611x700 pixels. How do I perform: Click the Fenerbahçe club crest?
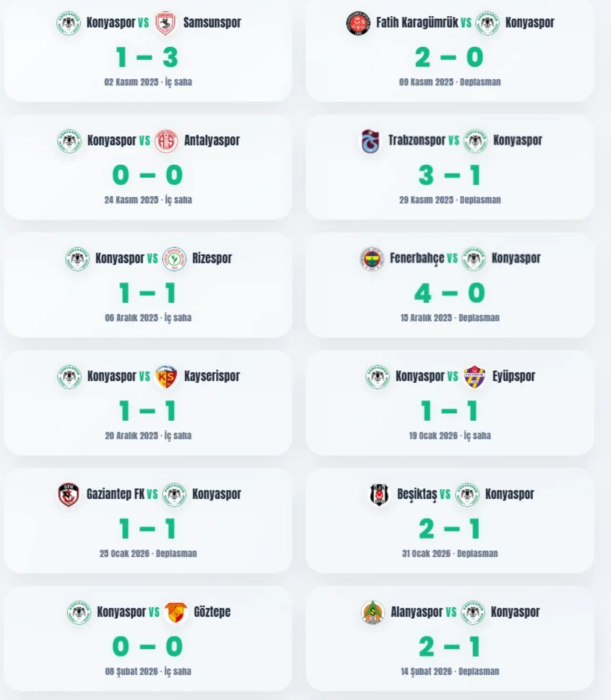click(x=371, y=259)
